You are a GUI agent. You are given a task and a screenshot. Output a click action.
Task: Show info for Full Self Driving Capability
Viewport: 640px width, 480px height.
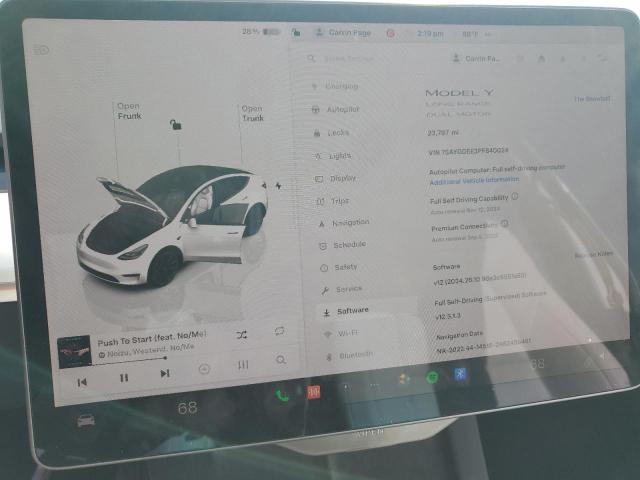[515, 196]
